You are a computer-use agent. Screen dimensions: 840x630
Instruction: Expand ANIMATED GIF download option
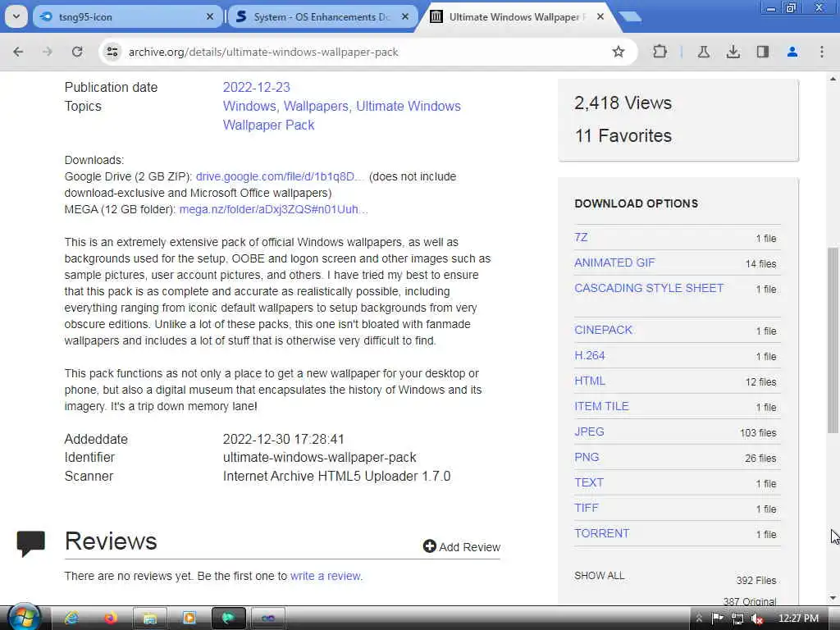coord(614,262)
